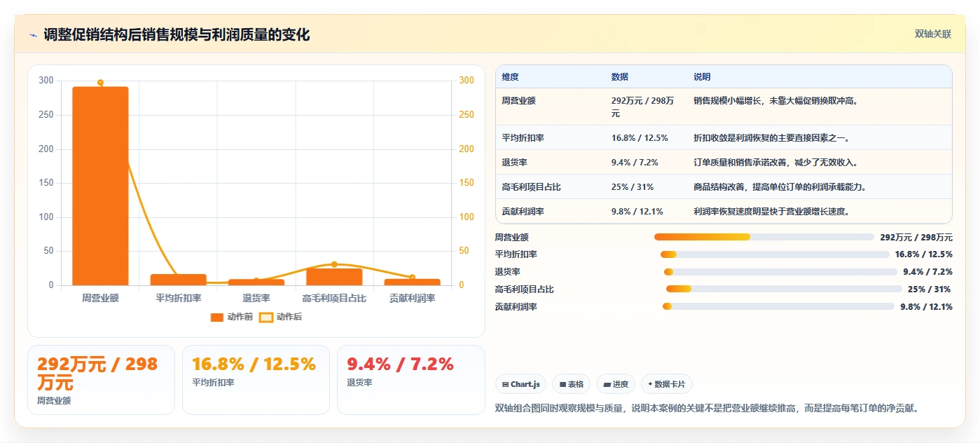Image resolution: width=980 pixels, height=443 pixels.
Task: Click table cell 9.8% / 12.1%
Action: [x=637, y=212]
